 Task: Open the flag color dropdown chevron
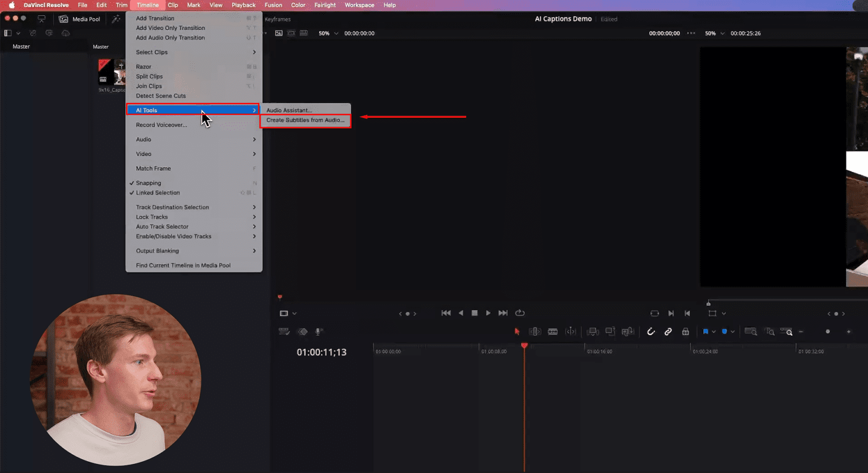(714, 332)
